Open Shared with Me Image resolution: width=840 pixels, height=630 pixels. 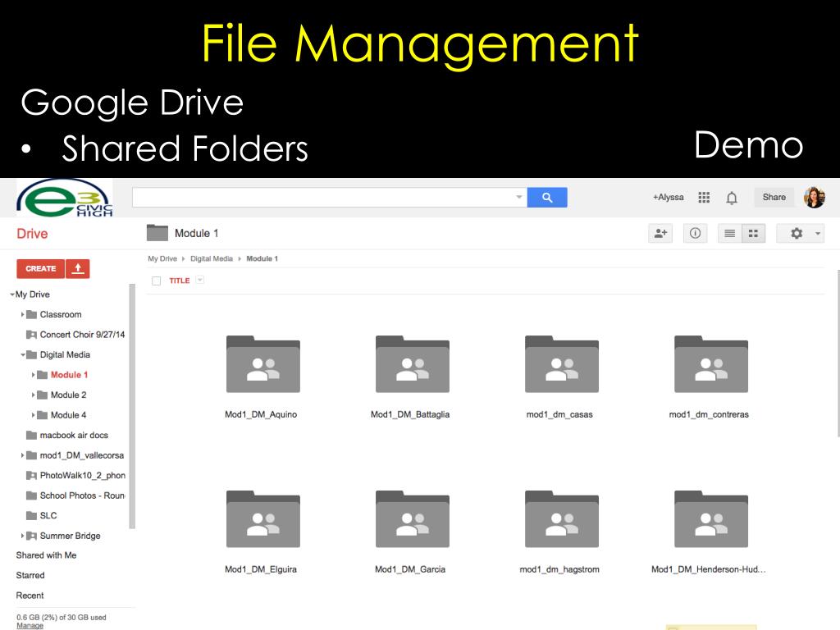pos(46,555)
